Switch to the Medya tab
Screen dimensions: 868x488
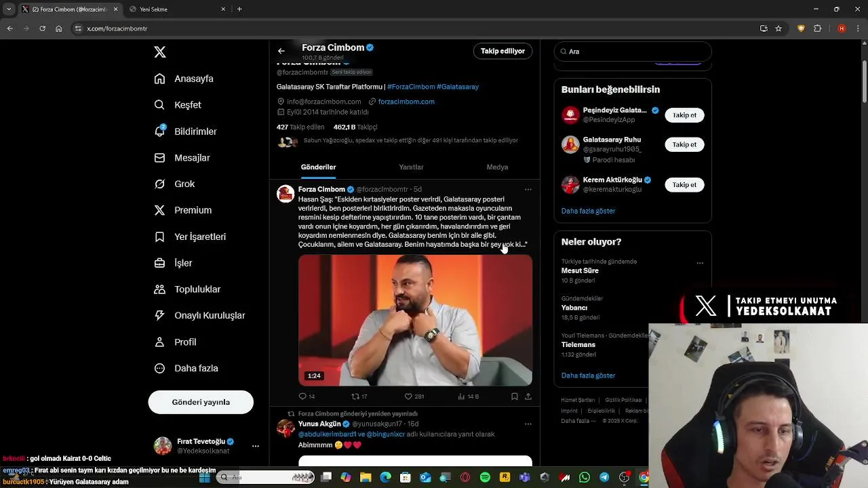click(497, 167)
